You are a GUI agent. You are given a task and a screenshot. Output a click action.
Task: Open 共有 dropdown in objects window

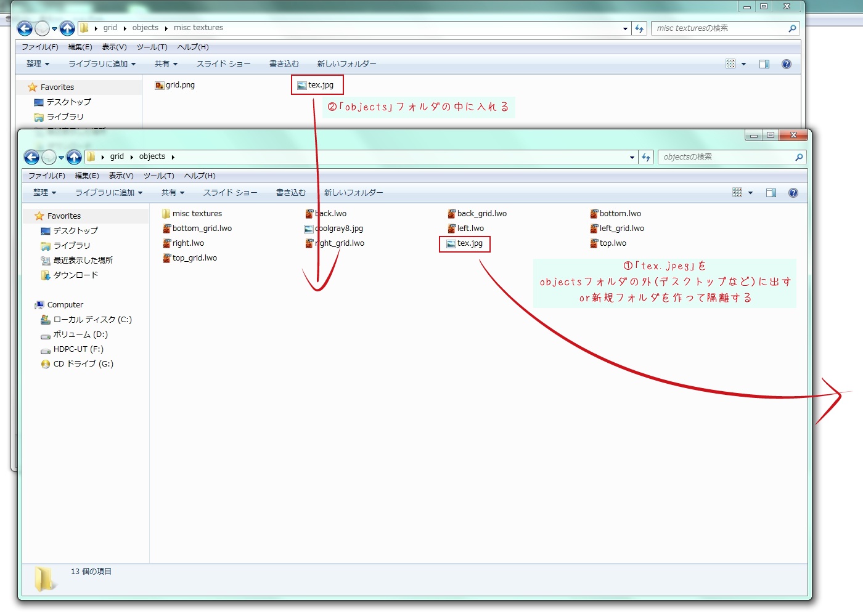click(x=173, y=193)
